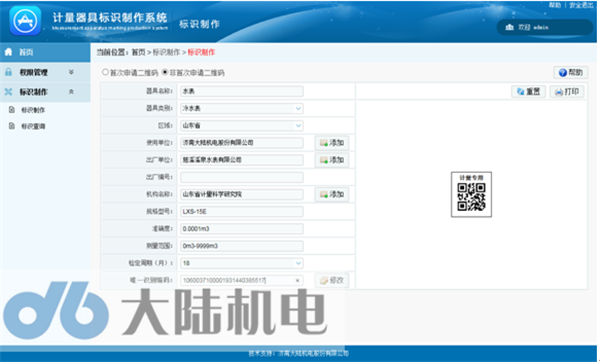Screen dimensions: 600x362
Task: Open the 检定周期 dropdown arrow
Action: coord(298,263)
